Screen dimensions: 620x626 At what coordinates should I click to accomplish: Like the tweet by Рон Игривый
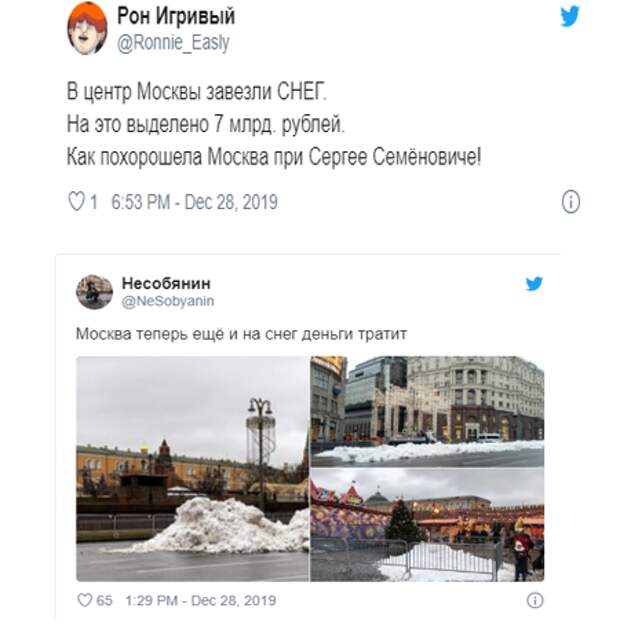tap(76, 201)
